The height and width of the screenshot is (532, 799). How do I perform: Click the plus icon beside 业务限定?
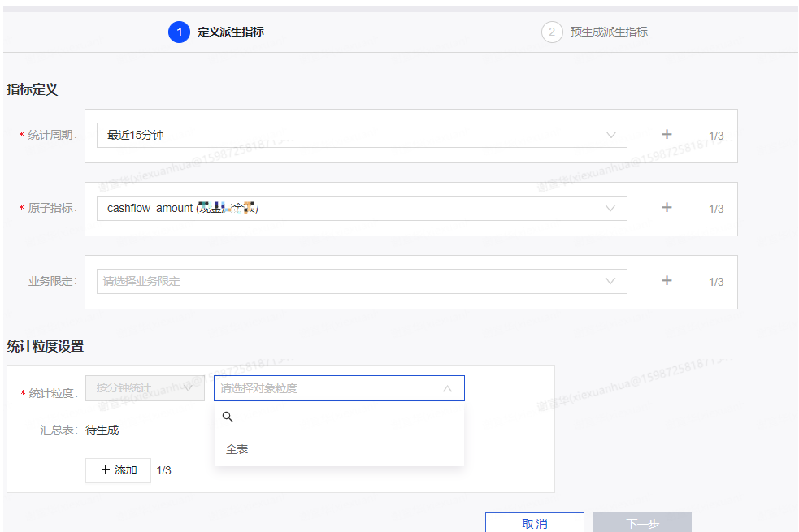[667, 281]
